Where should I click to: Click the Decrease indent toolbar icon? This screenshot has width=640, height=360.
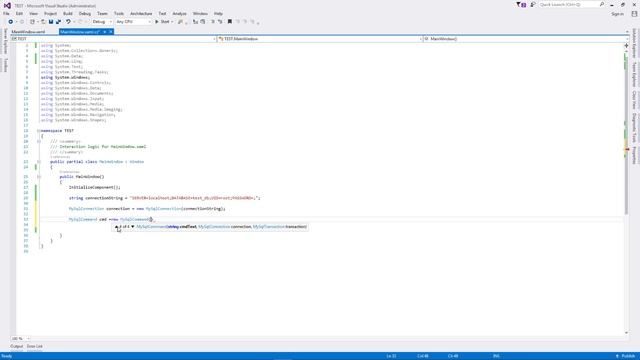click(x=213, y=22)
